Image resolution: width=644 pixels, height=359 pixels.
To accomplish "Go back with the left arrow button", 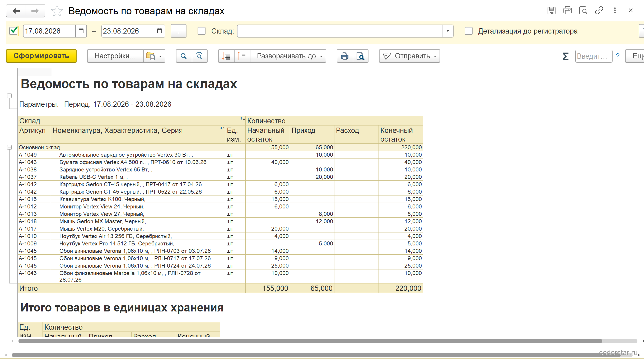I will click(16, 11).
